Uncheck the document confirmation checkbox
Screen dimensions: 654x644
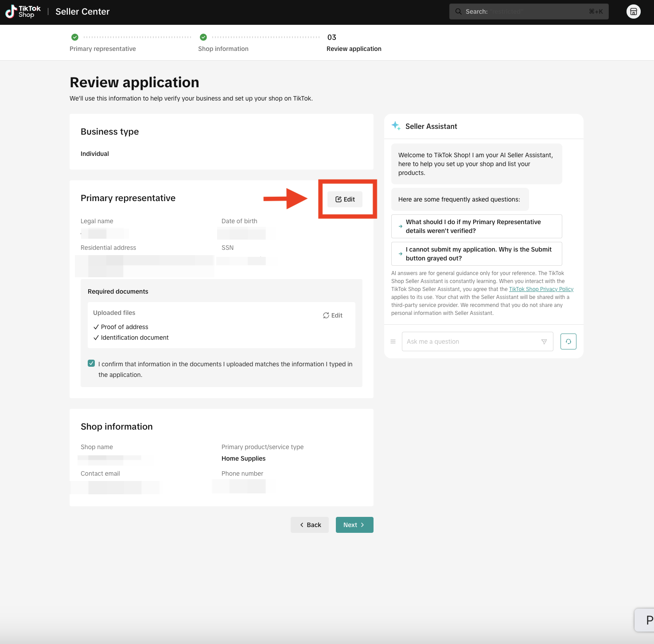click(x=91, y=364)
